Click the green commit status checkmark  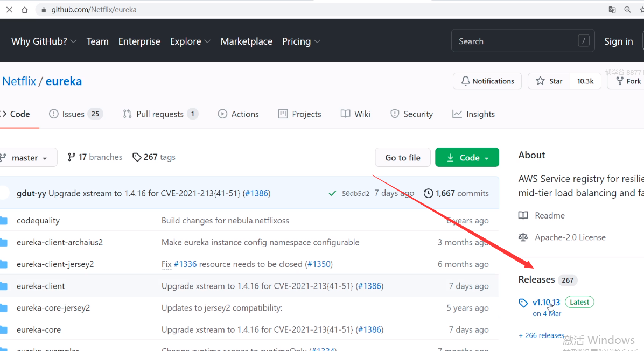point(332,193)
